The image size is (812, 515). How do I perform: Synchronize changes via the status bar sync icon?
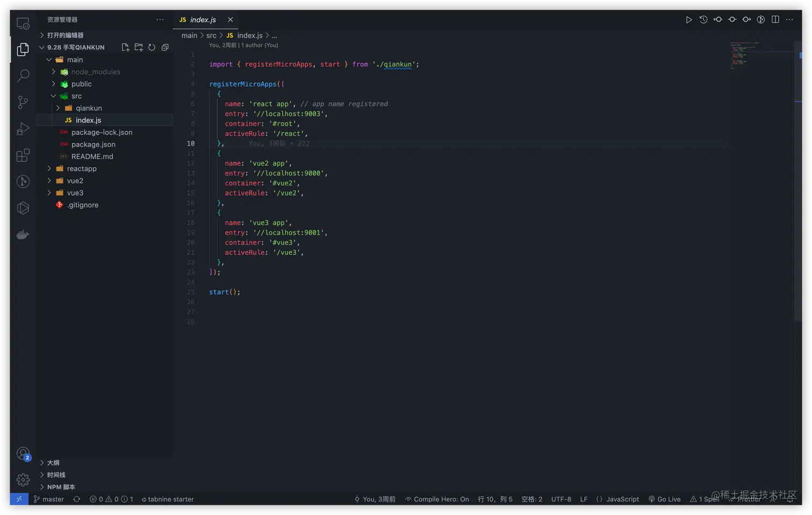pos(77,499)
